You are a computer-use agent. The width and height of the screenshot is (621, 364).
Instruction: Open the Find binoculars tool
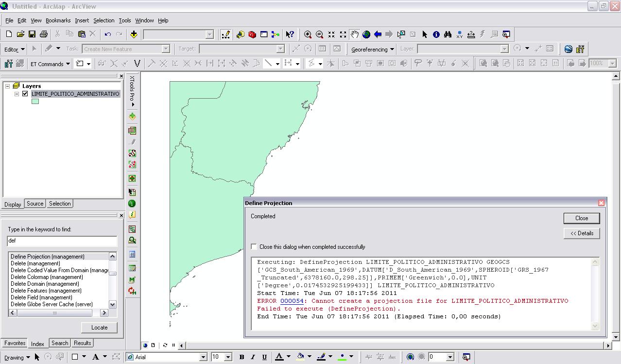coord(448,34)
